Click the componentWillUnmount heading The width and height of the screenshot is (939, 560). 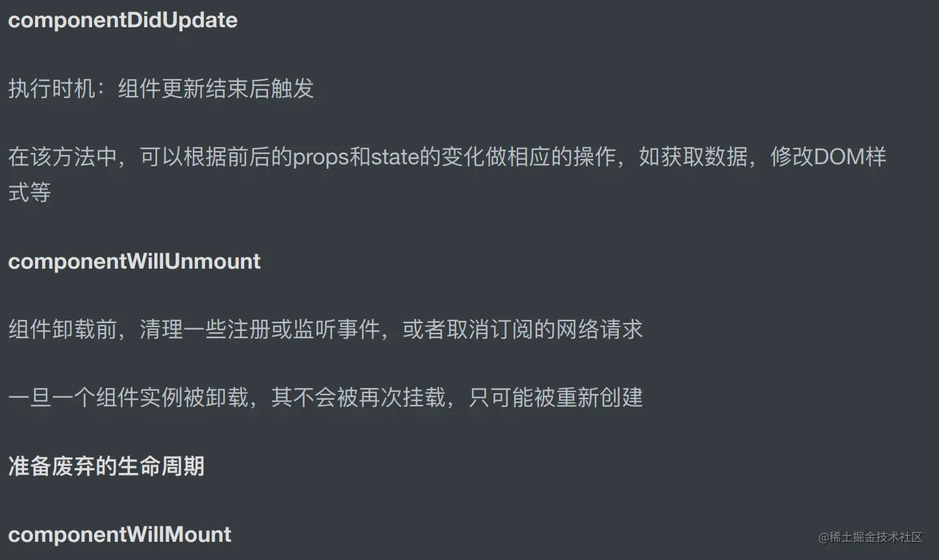coord(134,262)
